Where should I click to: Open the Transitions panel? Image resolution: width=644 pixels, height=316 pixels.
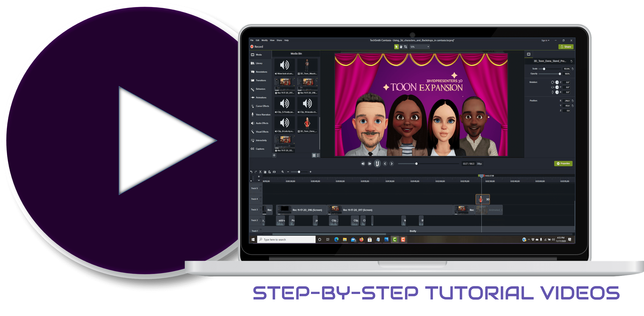[260, 80]
